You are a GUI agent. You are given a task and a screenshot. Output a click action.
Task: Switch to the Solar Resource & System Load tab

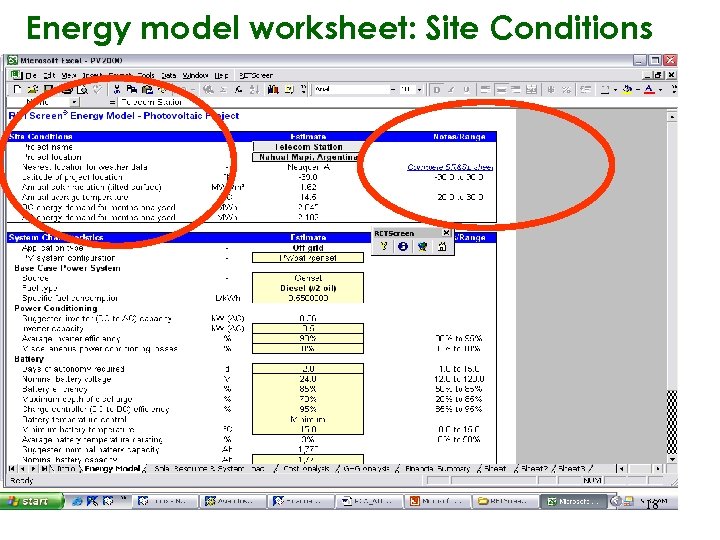209,469
